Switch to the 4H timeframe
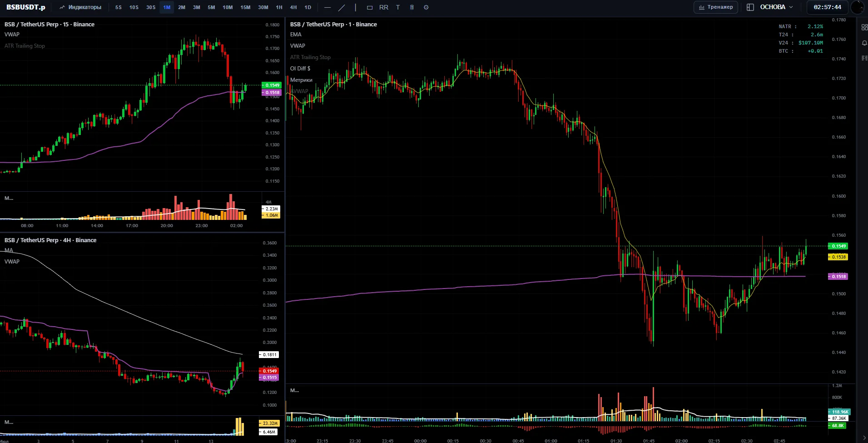868x443 pixels. pos(293,7)
